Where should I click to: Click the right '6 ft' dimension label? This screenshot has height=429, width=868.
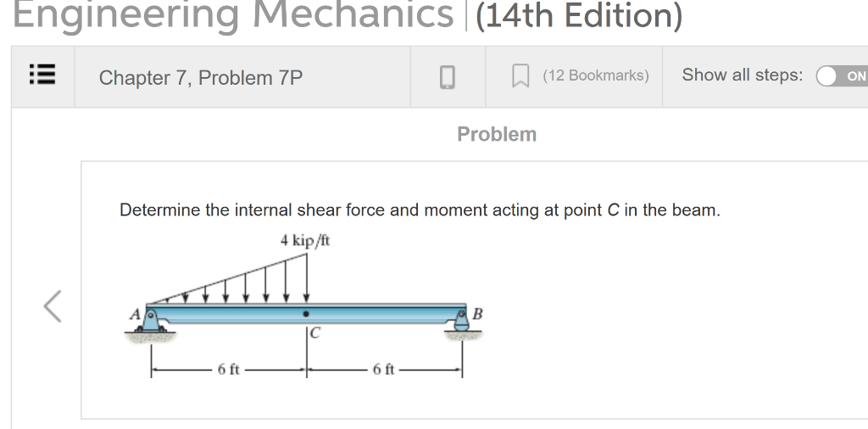pos(384,369)
